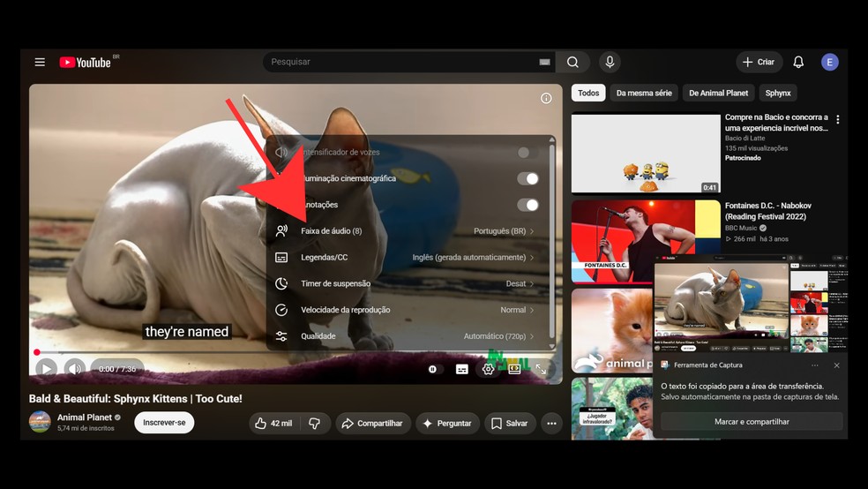Click the Compartilhar button
This screenshot has width=868, height=489.
[373, 423]
